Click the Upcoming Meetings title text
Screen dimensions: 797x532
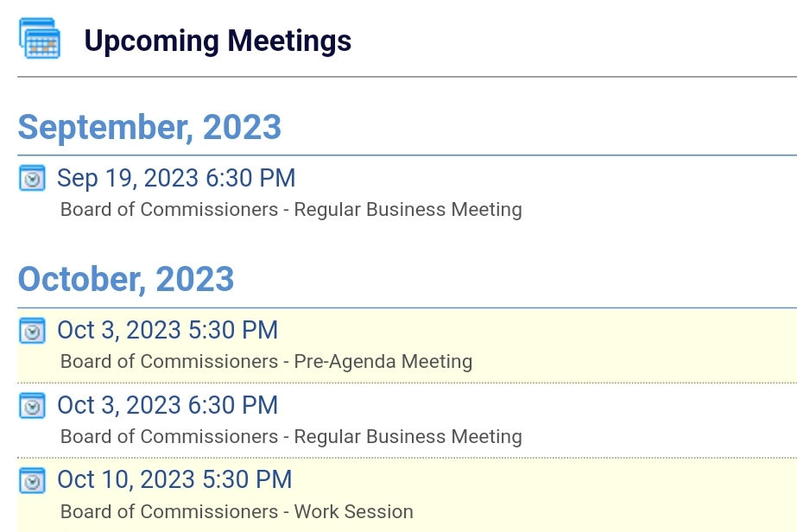click(218, 41)
